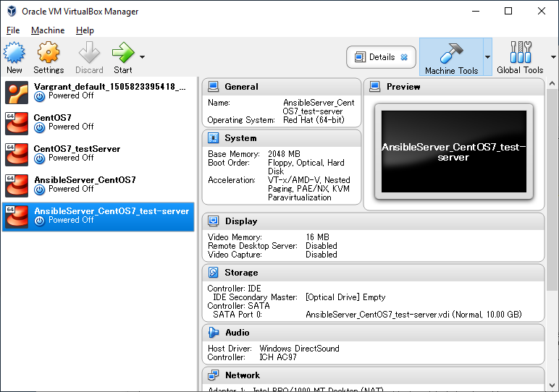The image size is (559, 392).
Task: Click AnsibleServer_CentOS7 red hat icon
Action: coord(17,185)
